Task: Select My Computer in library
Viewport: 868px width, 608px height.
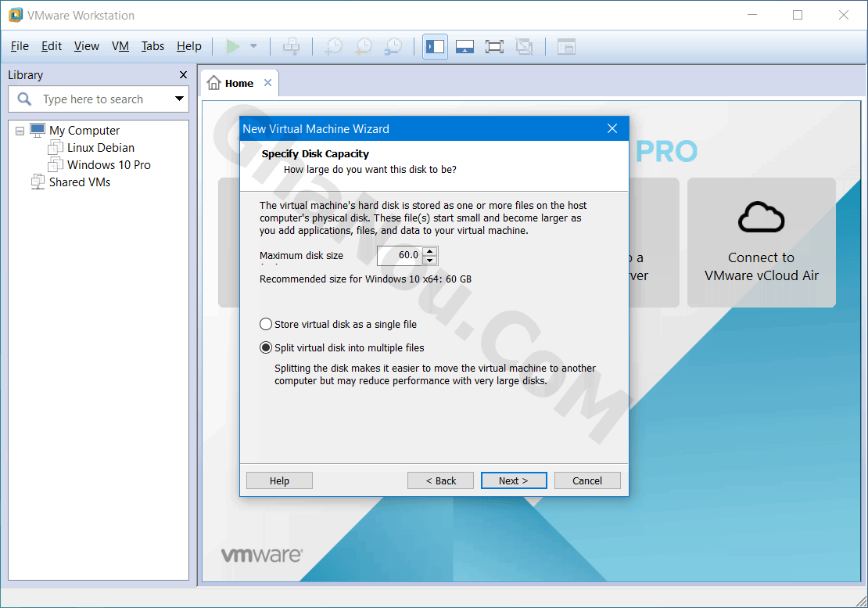Action: pyautogui.click(x=84, y=131)
